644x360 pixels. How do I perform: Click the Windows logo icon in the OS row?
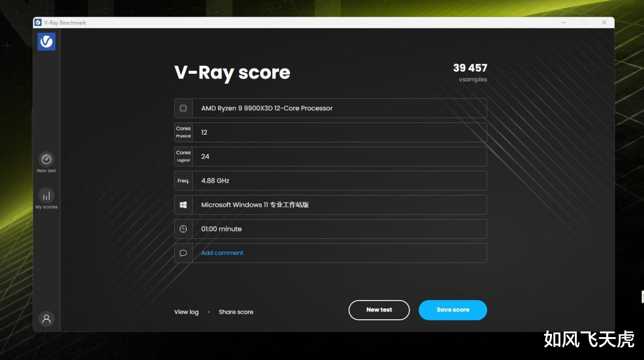pyautogui.click(x=183, y=205)
